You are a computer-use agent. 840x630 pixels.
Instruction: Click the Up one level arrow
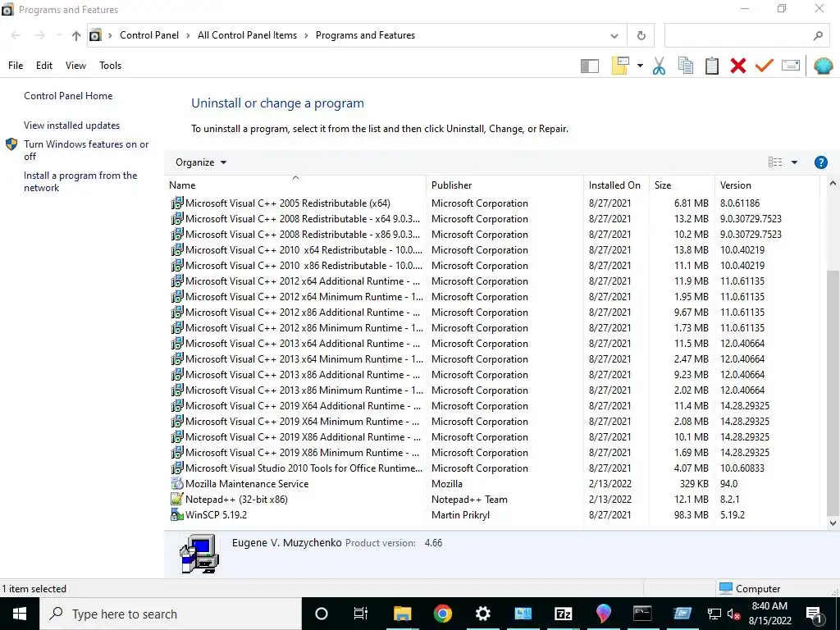pyautogui.click(x=76, y=36)
